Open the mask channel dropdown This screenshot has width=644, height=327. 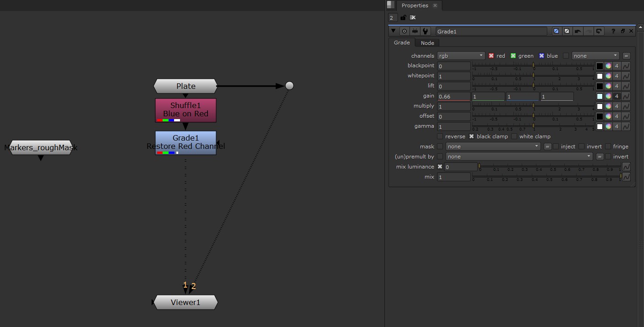(493, 147)
